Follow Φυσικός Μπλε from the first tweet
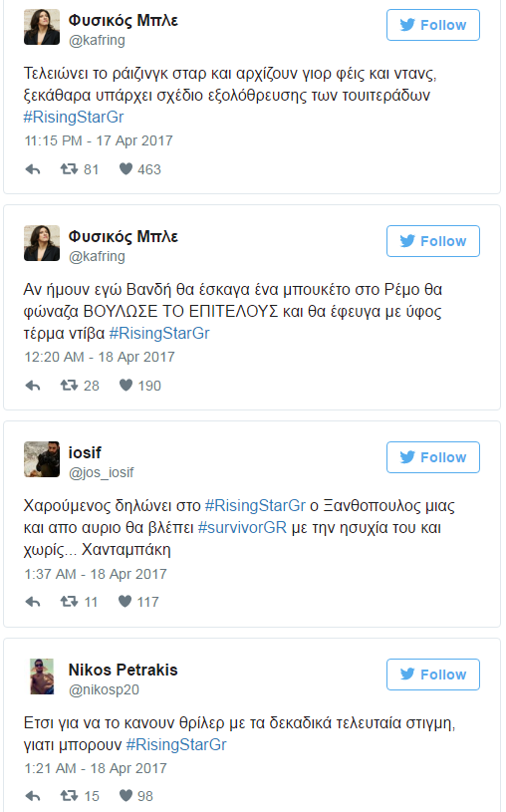The image size is (506, 812). point(433,25)
